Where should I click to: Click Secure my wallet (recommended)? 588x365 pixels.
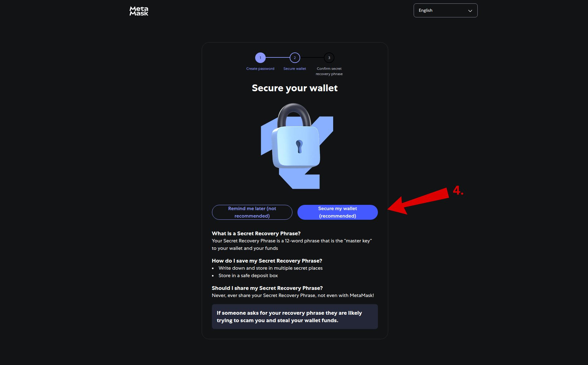337,212
